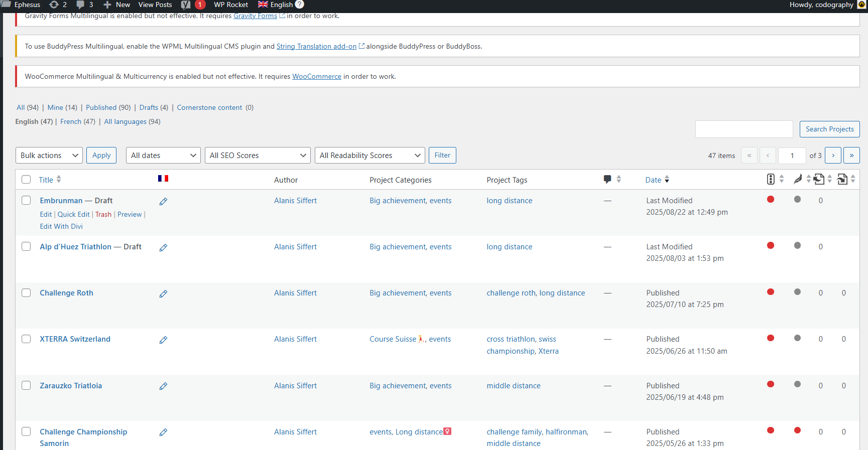
Task: Open WP Rocket in the admin bar
Action: [231, 5]
